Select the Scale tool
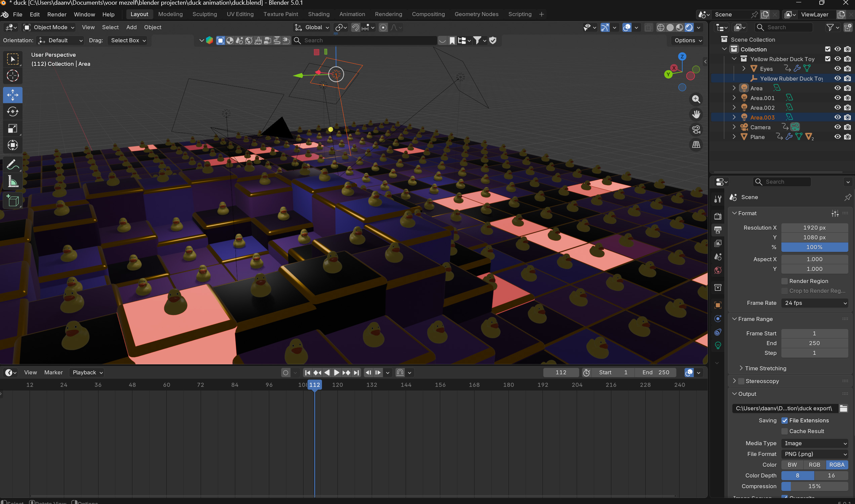The height and width of the screenshot is (504, 855). (12, 128)
